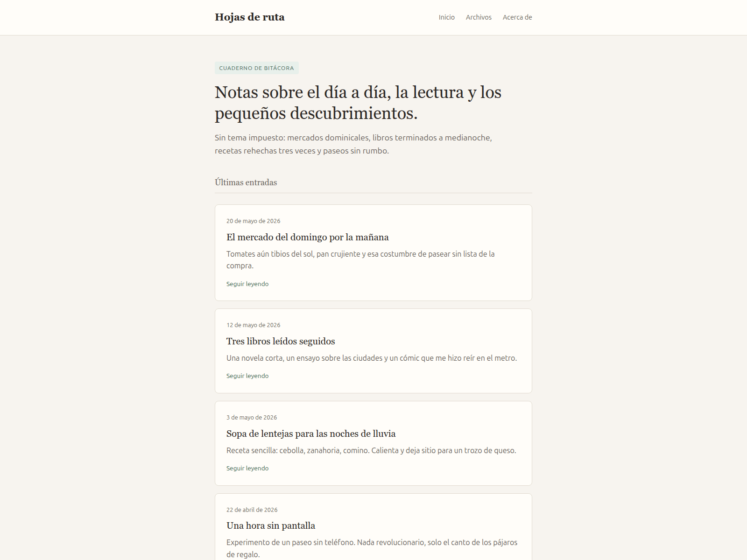Viewport: 747px width, 560px height.
Task: Click the excerpt about Tomates aún tibios
Action: tap(360, 260)
